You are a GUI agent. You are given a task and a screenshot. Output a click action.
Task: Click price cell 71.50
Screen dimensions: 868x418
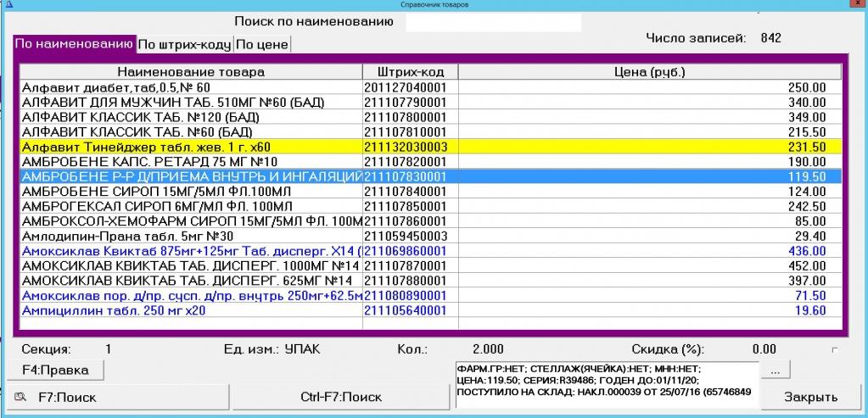[650, 296]
